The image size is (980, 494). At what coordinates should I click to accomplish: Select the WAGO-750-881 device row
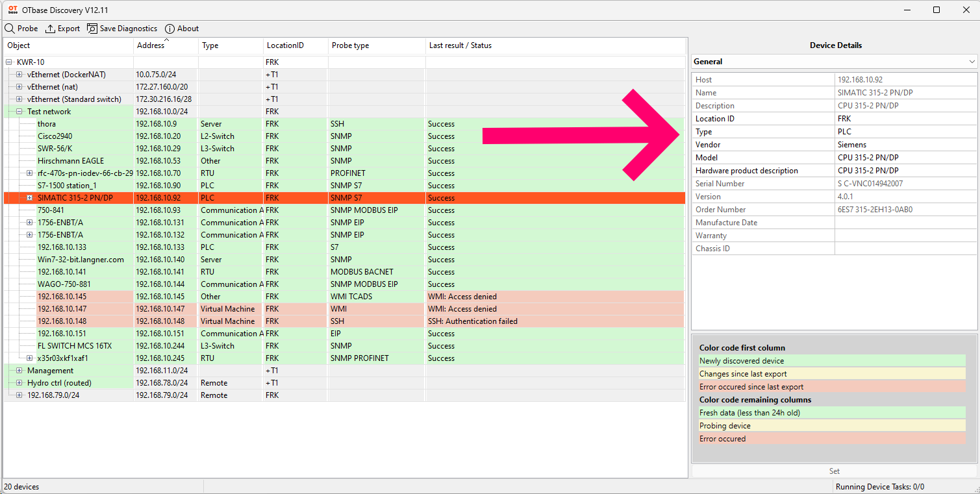point(344,284)
